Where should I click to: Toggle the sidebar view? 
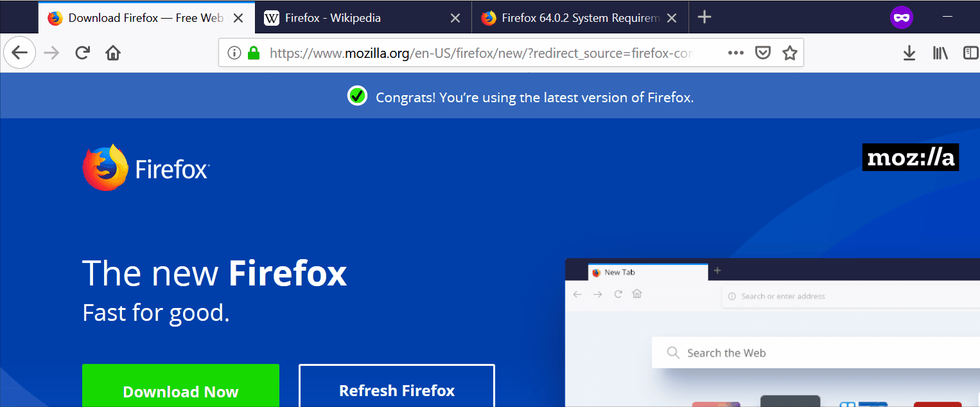click(971, 53)
